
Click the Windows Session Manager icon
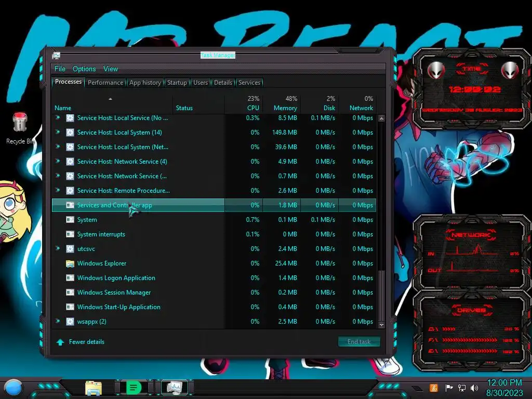pos(70,292)
